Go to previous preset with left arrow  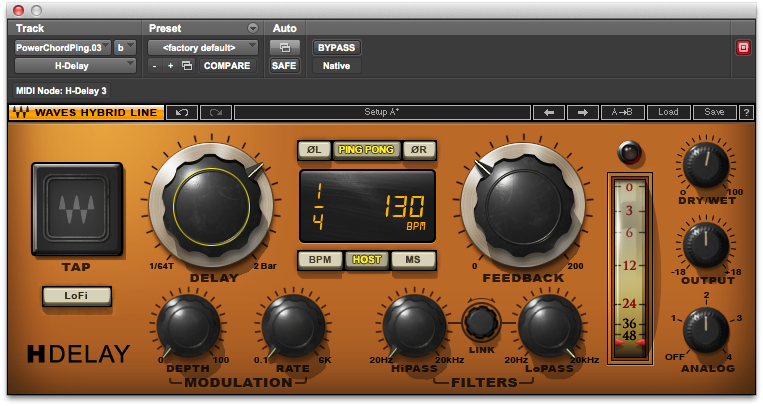549,112
